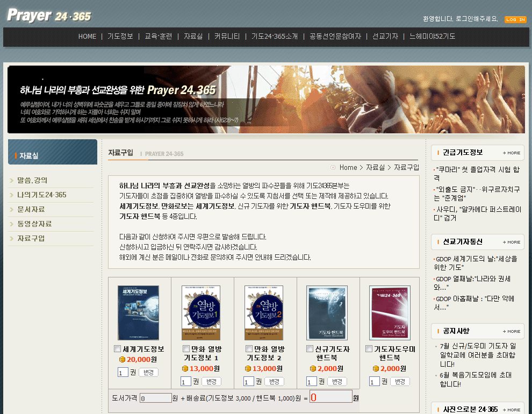532x414 pixels.
Task: Click the orange LOG IN button
Action: point(515,19)
